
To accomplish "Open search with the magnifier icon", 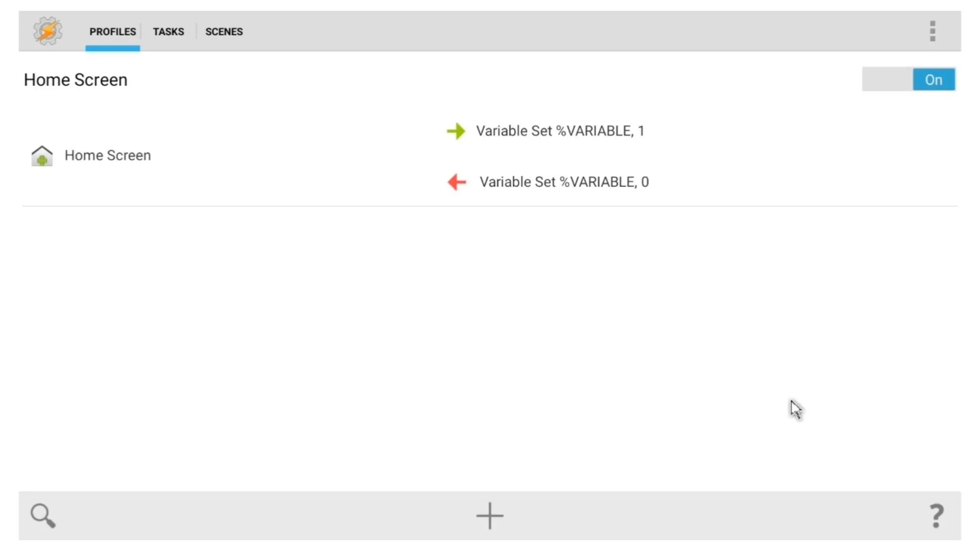I will point(43,516).
